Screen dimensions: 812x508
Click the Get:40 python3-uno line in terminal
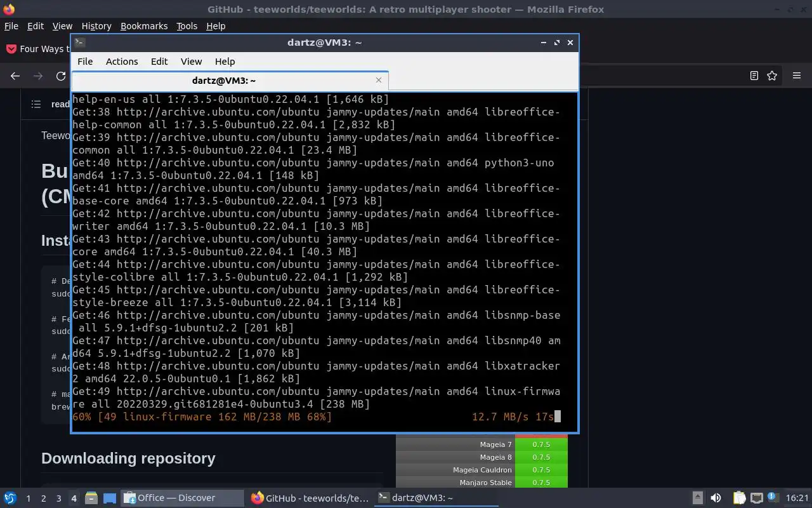[313, 169]
